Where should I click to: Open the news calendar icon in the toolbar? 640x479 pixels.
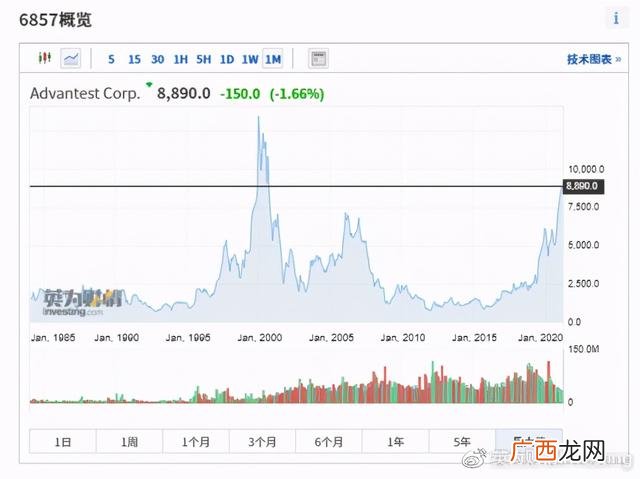(x=318, y=59)
